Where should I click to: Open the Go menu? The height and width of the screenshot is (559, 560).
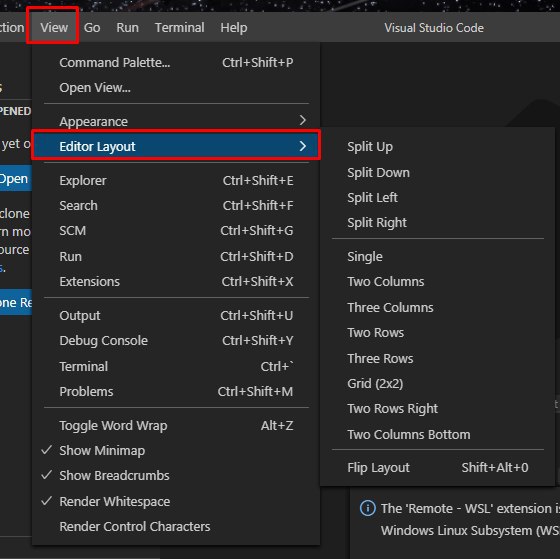(92, 28)
